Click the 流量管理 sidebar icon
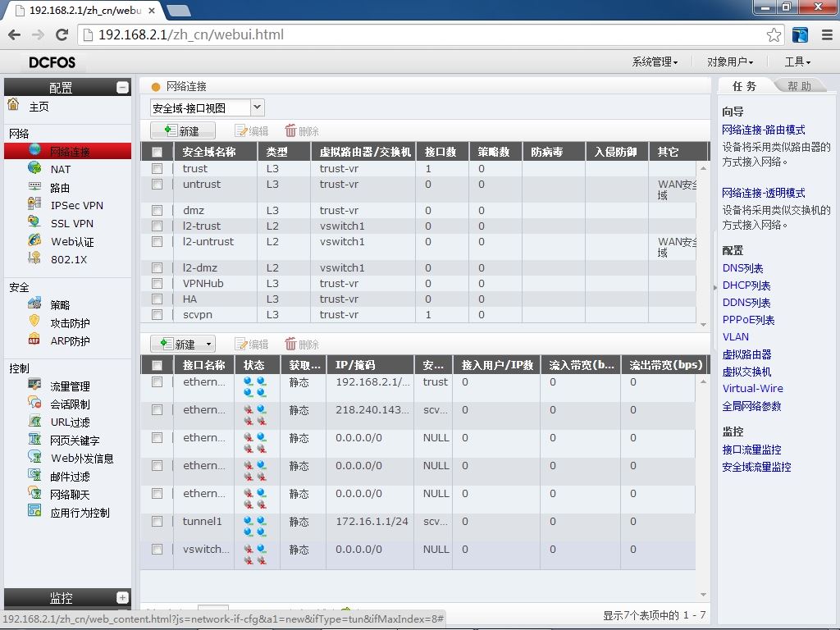This screenshot has height=630, width=840. 34,385
